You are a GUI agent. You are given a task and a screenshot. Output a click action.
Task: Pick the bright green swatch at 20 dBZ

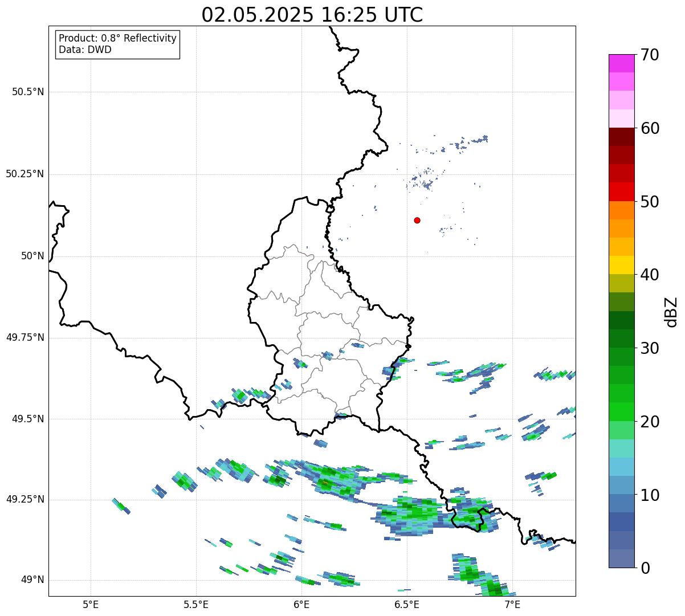[621, 412]
